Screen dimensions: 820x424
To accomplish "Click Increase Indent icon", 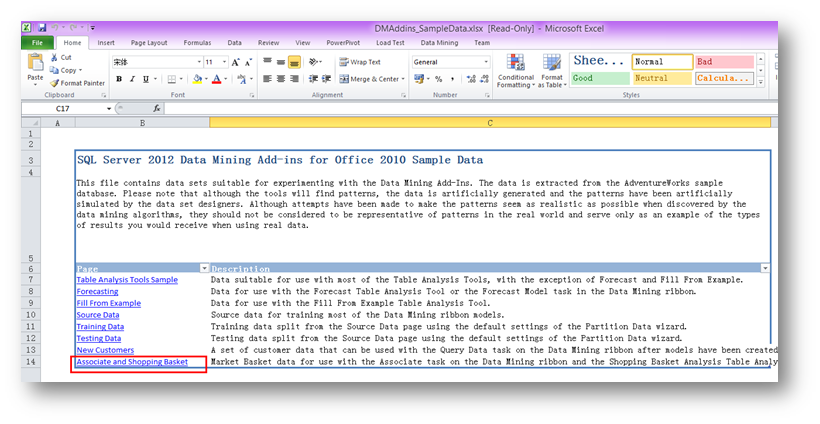I will (x=326, y=79).
